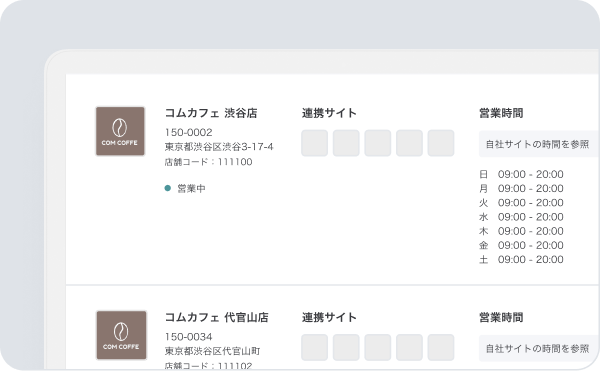Click address 東京都渋谷区渋谷3-17-4
This screenshot has width=600, height=371.
219,147
